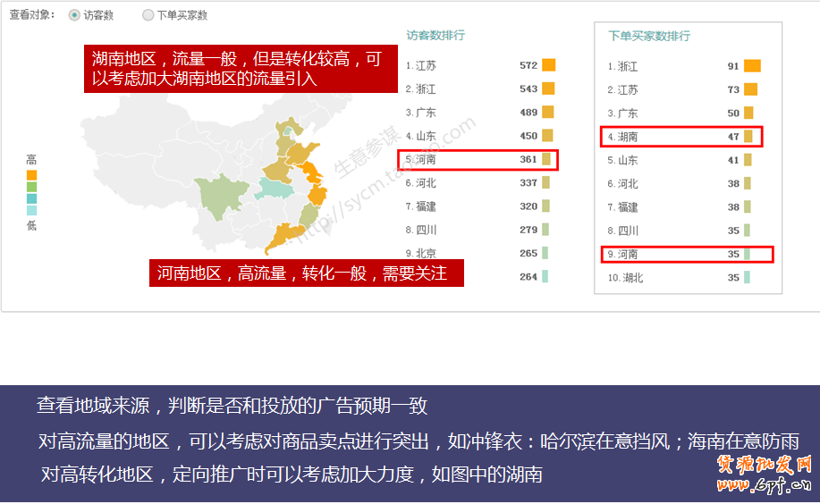Click the 查看对象 label
This screenshot has width=820, height=504.
click(32, 14)
